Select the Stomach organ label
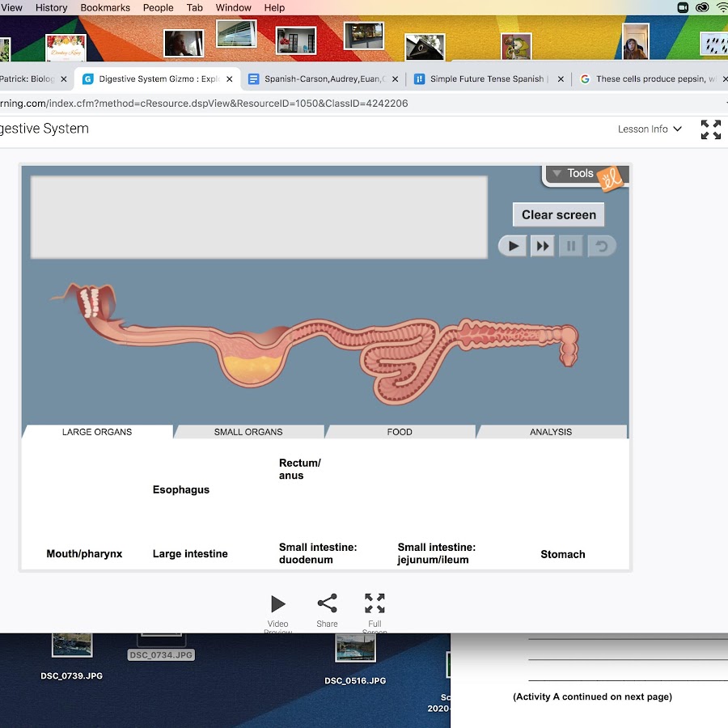The height and width of the screenshot is (728, 728). (x=562, y=554)
